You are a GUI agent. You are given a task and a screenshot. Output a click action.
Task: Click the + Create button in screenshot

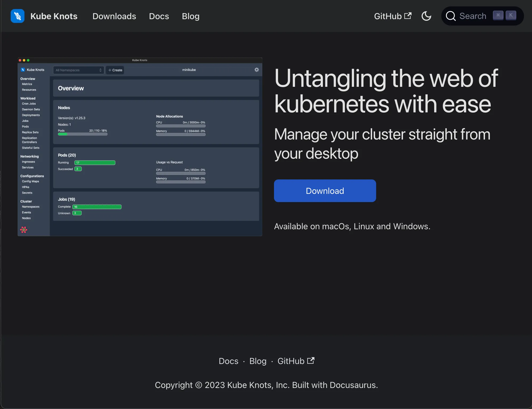[x=115, y=70]
